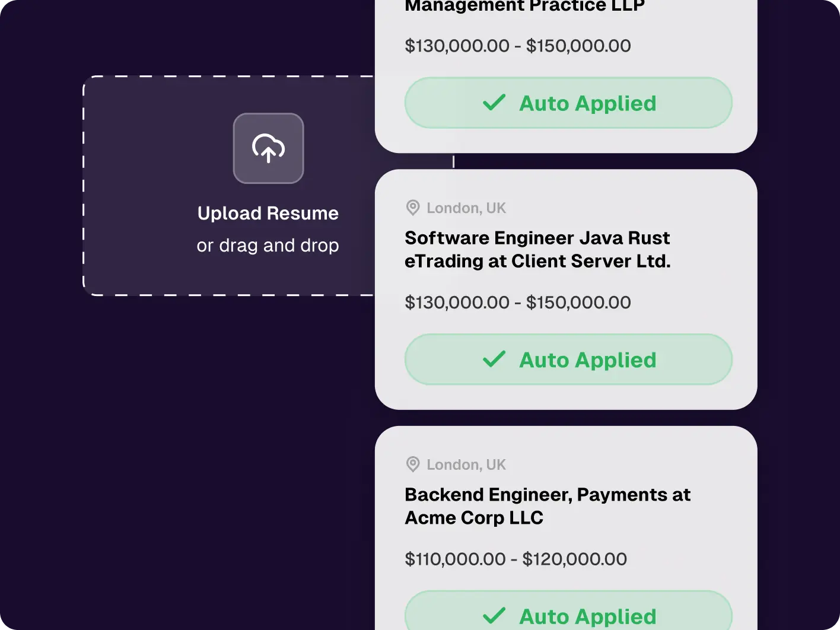Click Auto Applied for Backend Engineer, Payments

(x=568, y=611)
